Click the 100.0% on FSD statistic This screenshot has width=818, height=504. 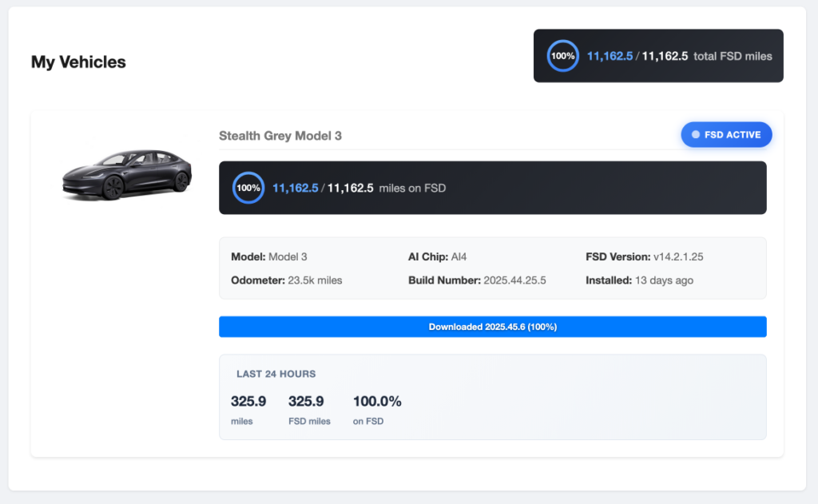pyautogui.click(x=376, y=409)
